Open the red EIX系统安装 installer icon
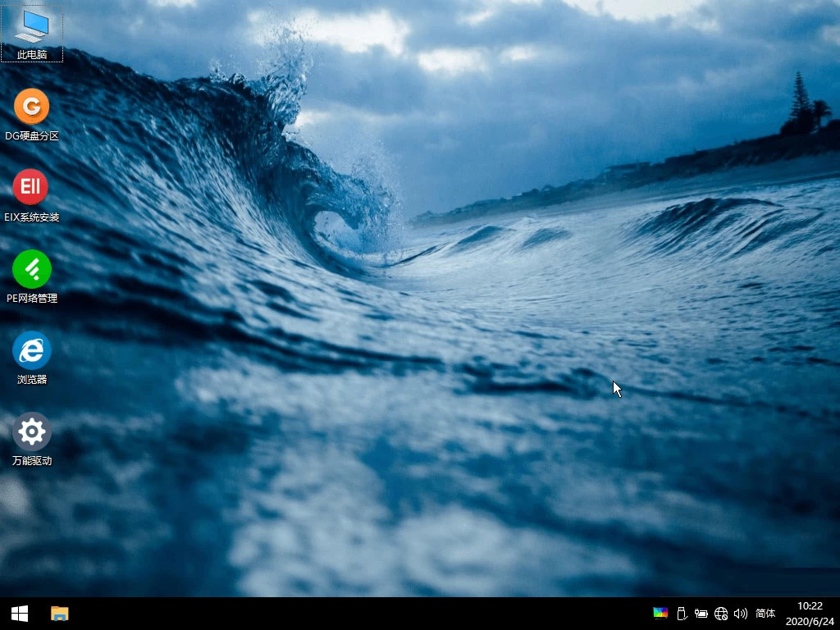840x630 pixels. (x=31, y=187)
